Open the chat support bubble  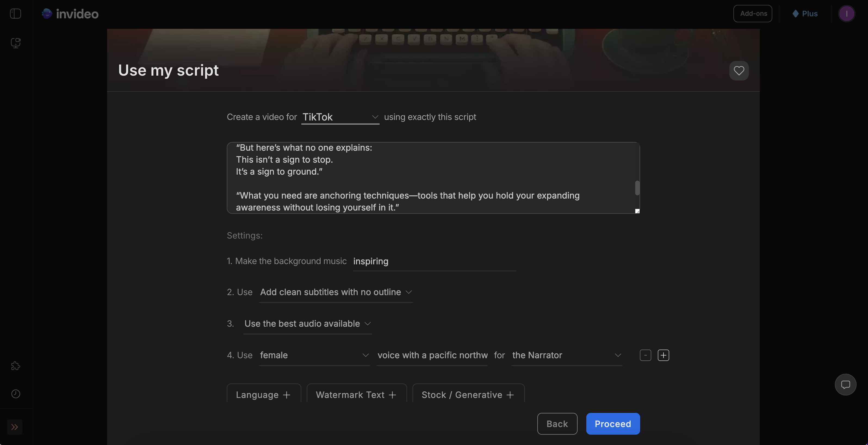point(845,384)
